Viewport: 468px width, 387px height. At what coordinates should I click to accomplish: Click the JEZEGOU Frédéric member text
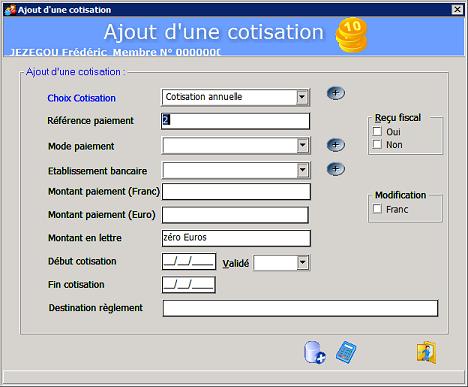(115, 52)
